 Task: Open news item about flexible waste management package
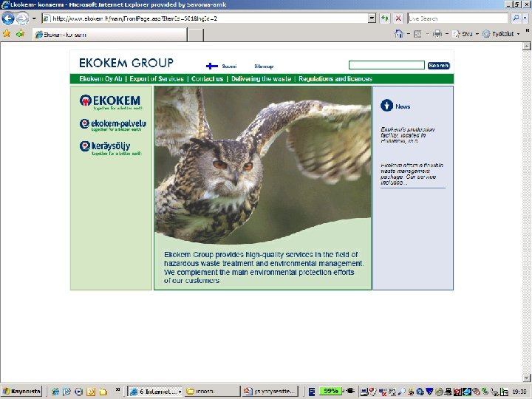[412, 174]
